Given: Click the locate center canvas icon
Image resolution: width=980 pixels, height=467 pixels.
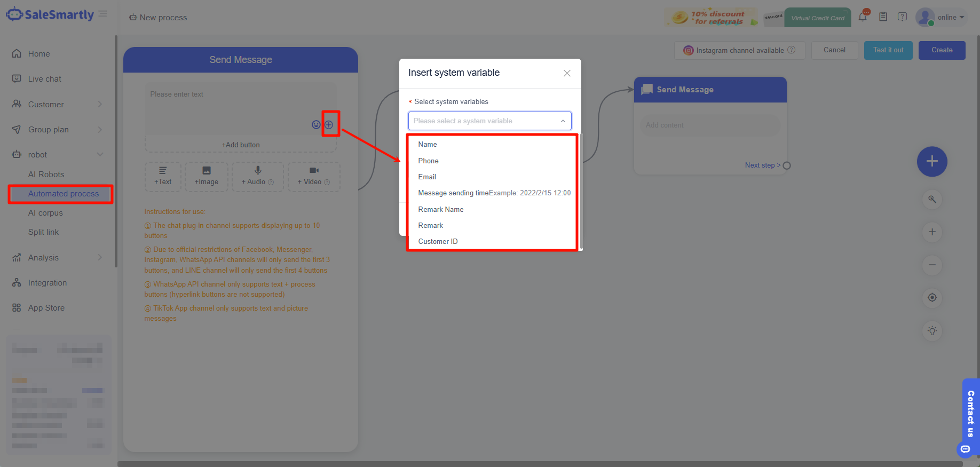Looking at the screenshot, I should (932, 298).
